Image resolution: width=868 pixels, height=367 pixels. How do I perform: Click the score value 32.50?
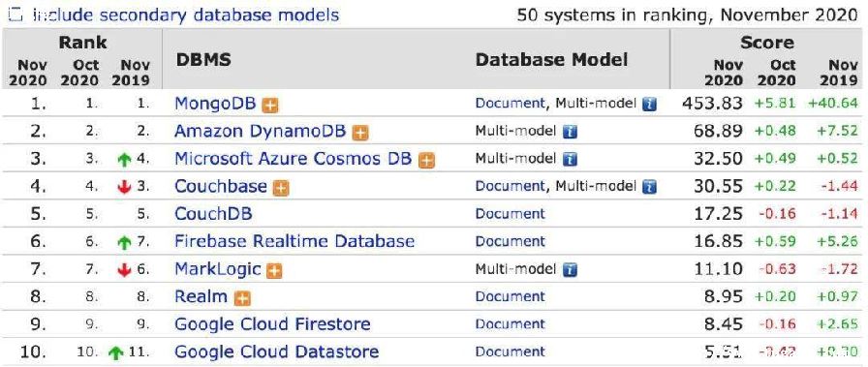coord(718,159)
